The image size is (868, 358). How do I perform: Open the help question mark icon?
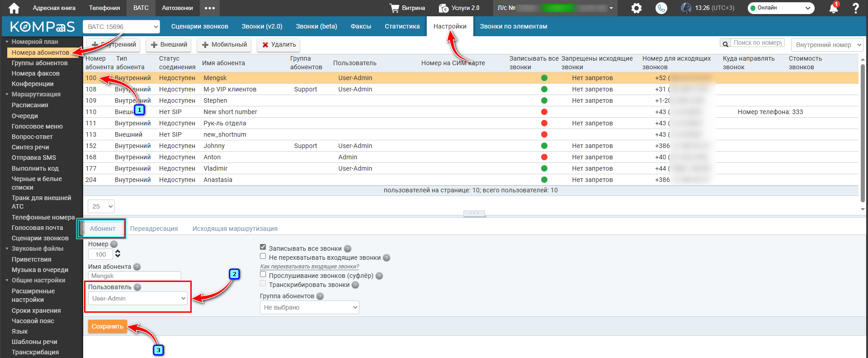[x=855, y=8]
